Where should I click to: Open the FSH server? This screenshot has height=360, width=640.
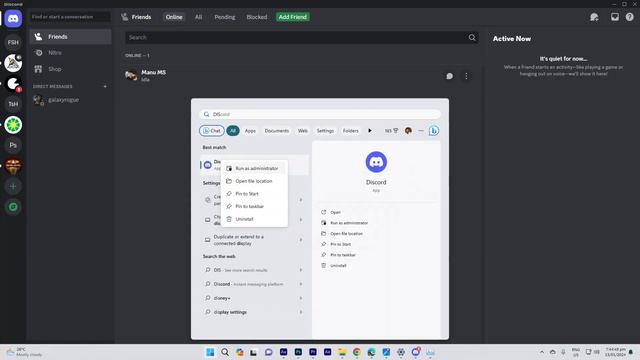pos(13,42)
